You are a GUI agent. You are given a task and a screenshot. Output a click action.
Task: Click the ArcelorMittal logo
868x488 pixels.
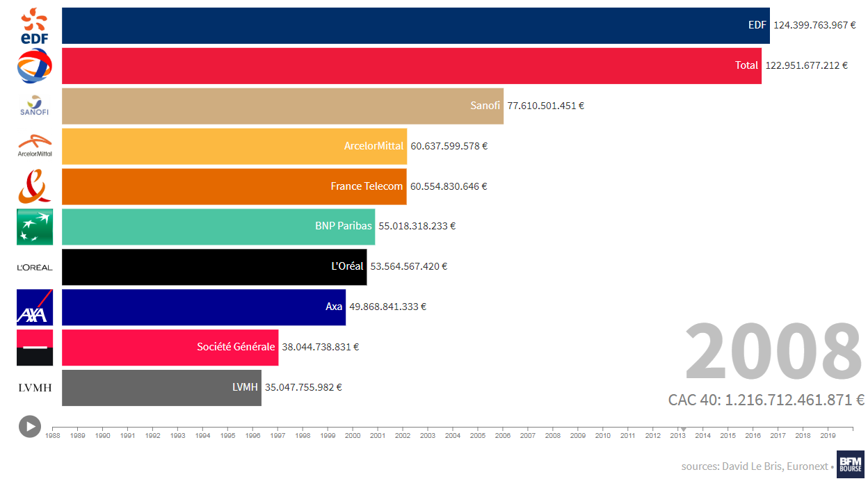point(35,146)
